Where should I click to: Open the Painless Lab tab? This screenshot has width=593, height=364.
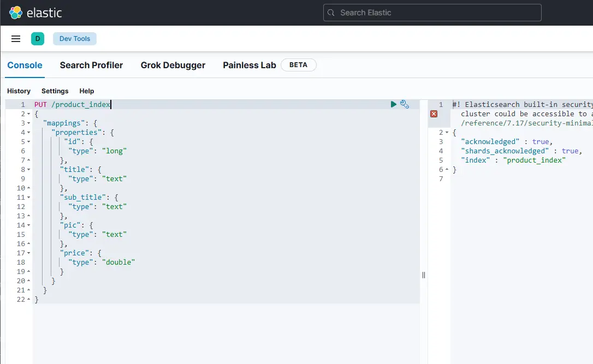coord(249,65)
